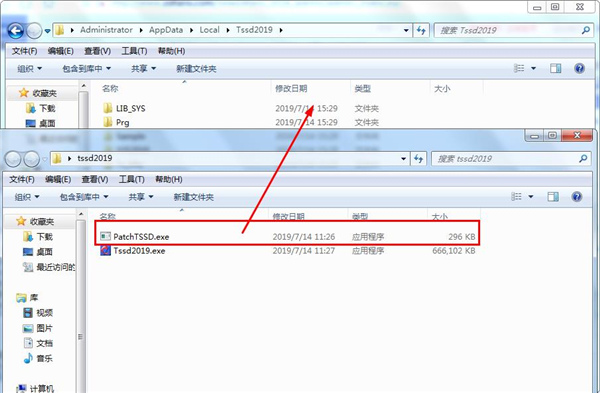600x393 pixels.
Task: Click help icon in the front window
Action: 577,197
